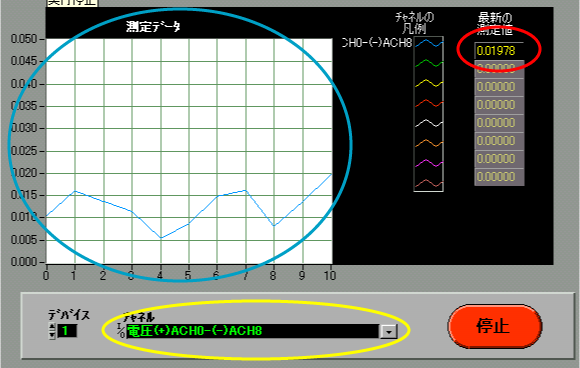This screenshot has width=580, height=368.
Task: Click the red 停止 stop button
Action: pos(495,326)
